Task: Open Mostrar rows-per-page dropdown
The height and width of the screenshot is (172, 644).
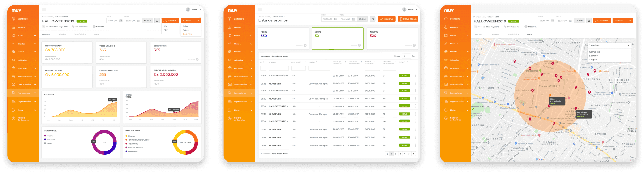Action: (x=406, y=56)
